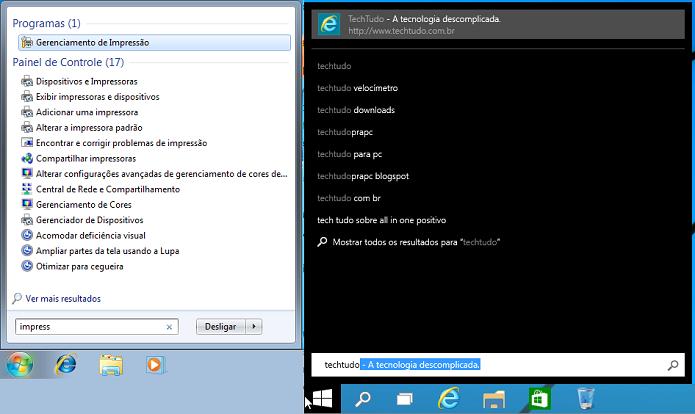Select tech tudo sobre all in one positivo
695x414 pixels.
(x=382, y=220)
